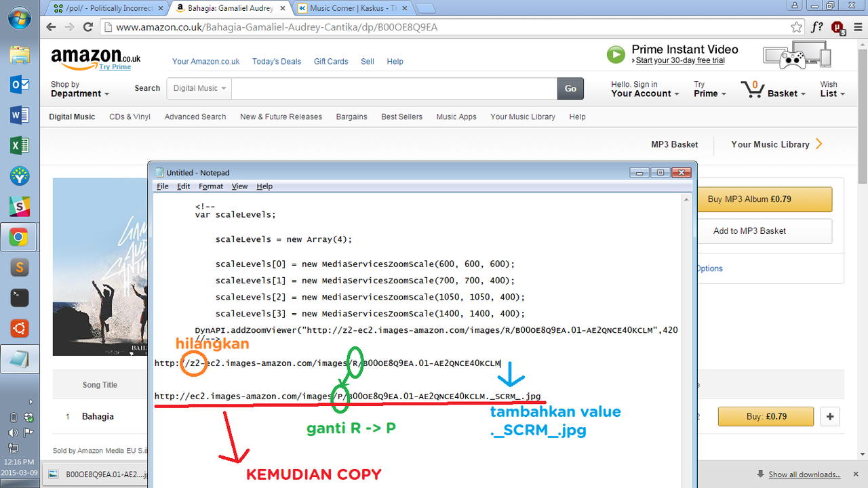Image resolution: width=868 pixels, height=488 pixels.
Task: Click Chrome's forward arrow
Action: (70, 27)
